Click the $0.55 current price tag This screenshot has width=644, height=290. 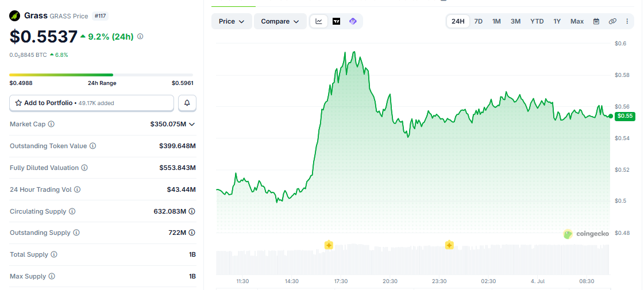(624, 116)
